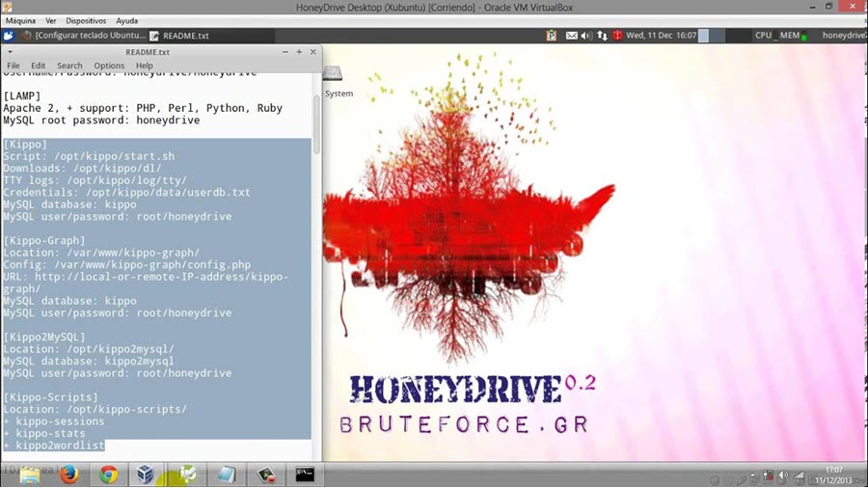Close the README.txt editor window

tap(312, 51)
